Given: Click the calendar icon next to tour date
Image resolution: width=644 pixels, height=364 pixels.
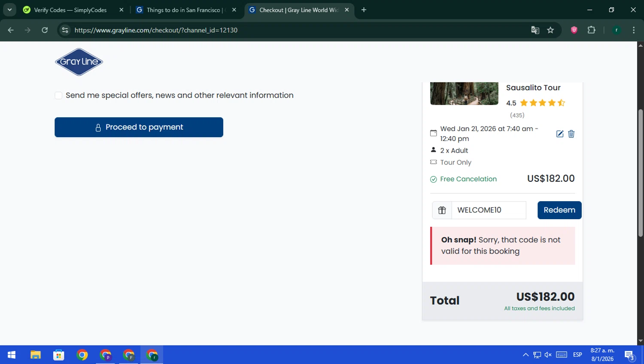Looking at the screenshot, I should pyautogui.click(x=434, y=133).
